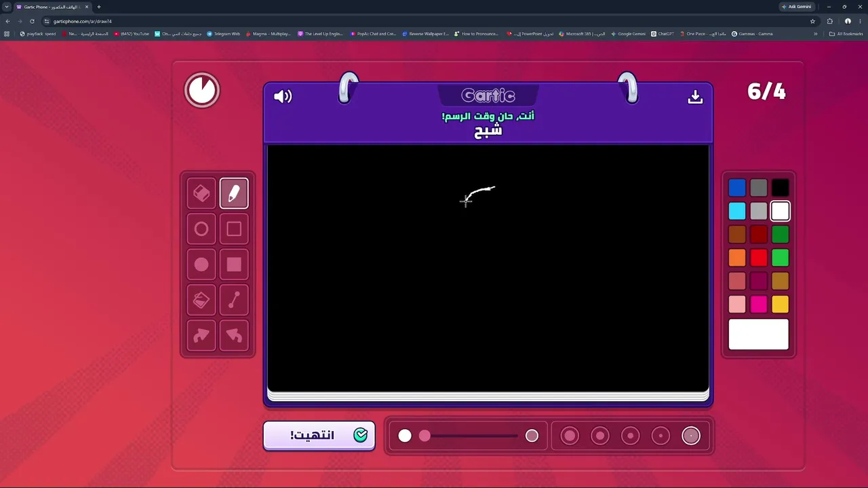Mute the game sound speaker icon

(x=283, y=96)
